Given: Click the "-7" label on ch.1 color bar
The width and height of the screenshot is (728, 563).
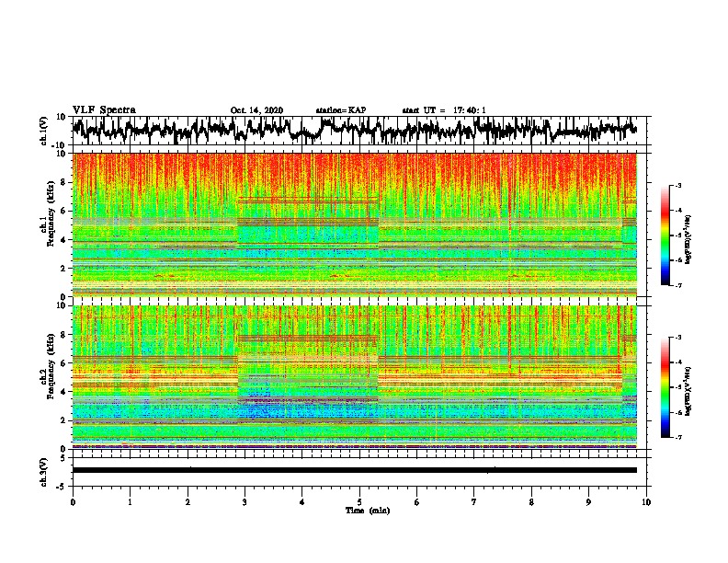Looking at the screenshot, I should 678,285.
